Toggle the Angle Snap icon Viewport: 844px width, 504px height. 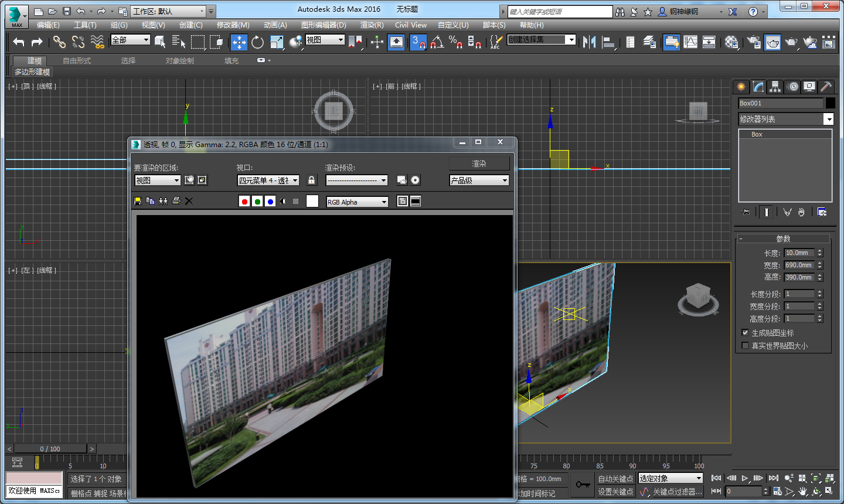point(437,42)
